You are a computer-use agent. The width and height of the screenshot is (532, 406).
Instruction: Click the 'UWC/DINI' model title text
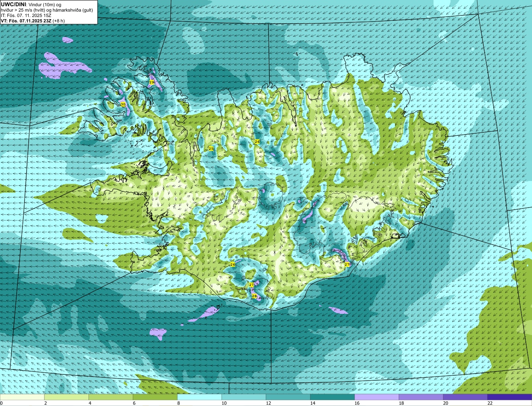point(14,4)
